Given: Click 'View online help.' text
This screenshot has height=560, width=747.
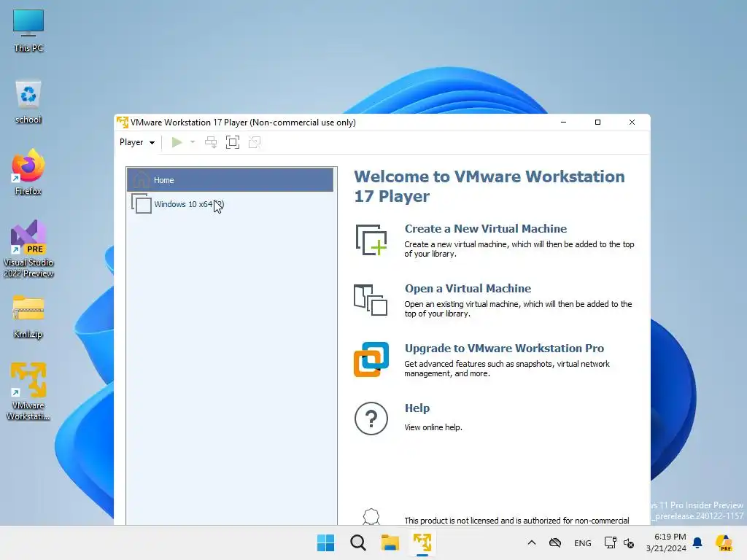Looking at the screenshot, I should tap(433, 427).
